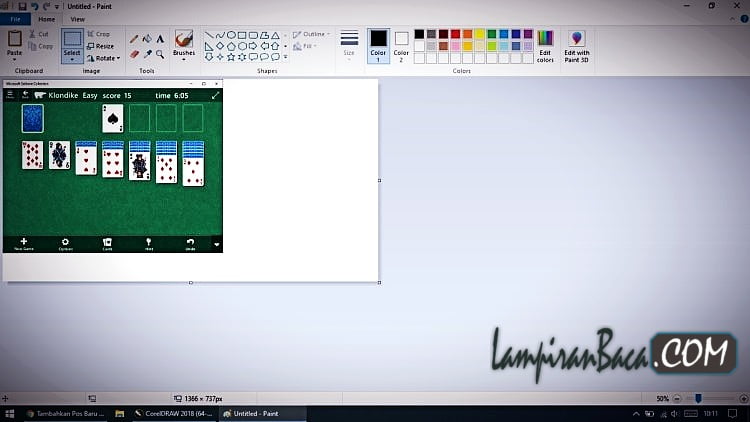750x422 pixels.
Task: Pick the red color swatch
Action: coord(455,34)
